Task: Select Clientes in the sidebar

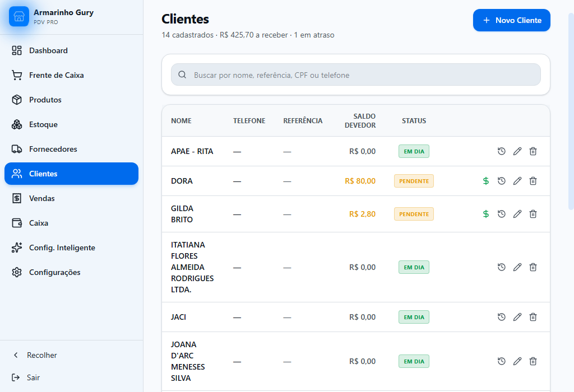Action: 71,174
